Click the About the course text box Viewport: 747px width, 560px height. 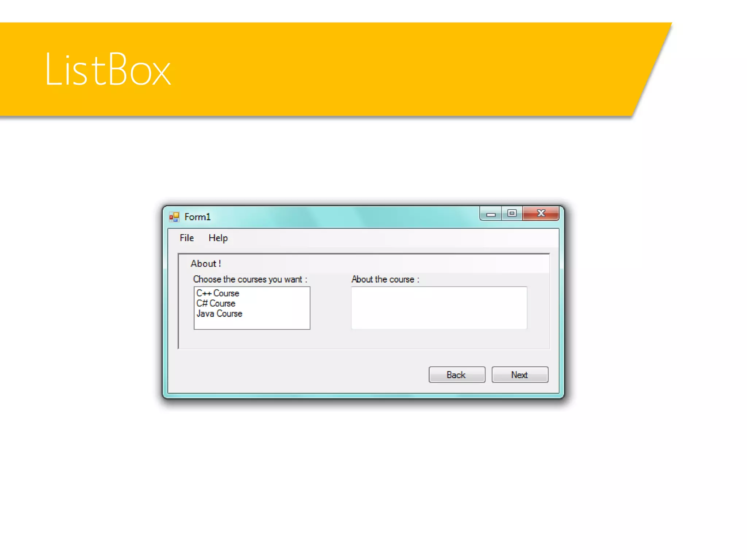click(439, 308)
